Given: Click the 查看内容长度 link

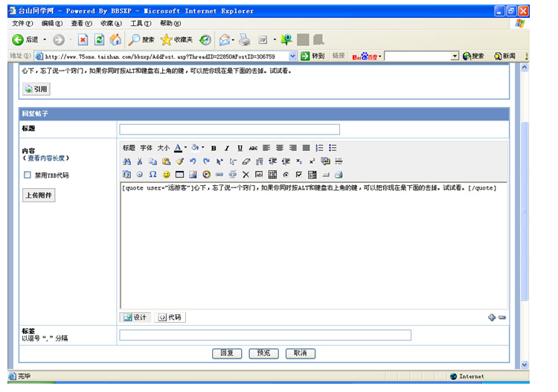Looking at the screenshot, I should click(46, 158).
